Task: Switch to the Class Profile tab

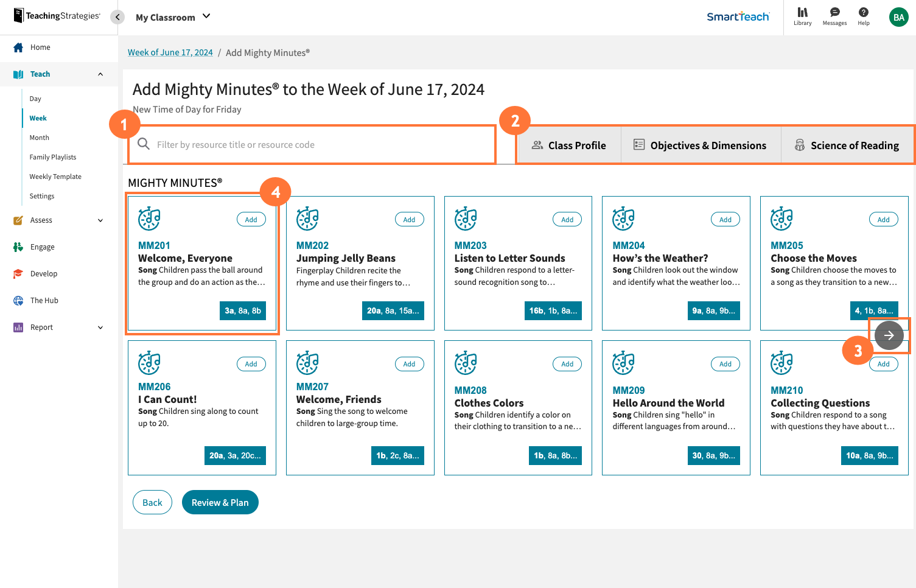Action: [x=568, y=145]
